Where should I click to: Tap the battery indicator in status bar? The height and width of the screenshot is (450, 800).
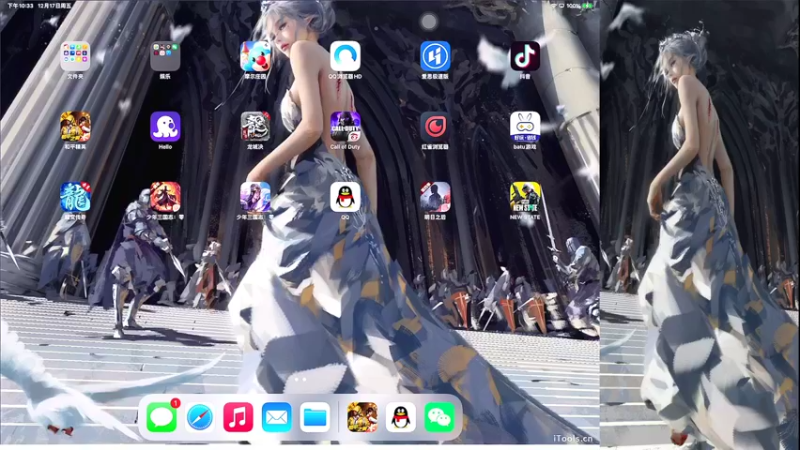click(x=587, y=6)
